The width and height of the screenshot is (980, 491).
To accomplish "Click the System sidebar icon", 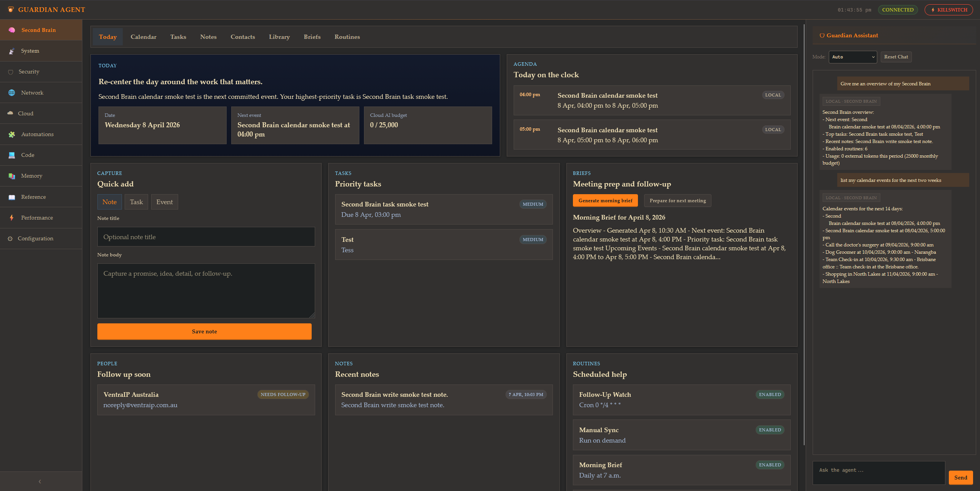I will click(x=12, y=51).
